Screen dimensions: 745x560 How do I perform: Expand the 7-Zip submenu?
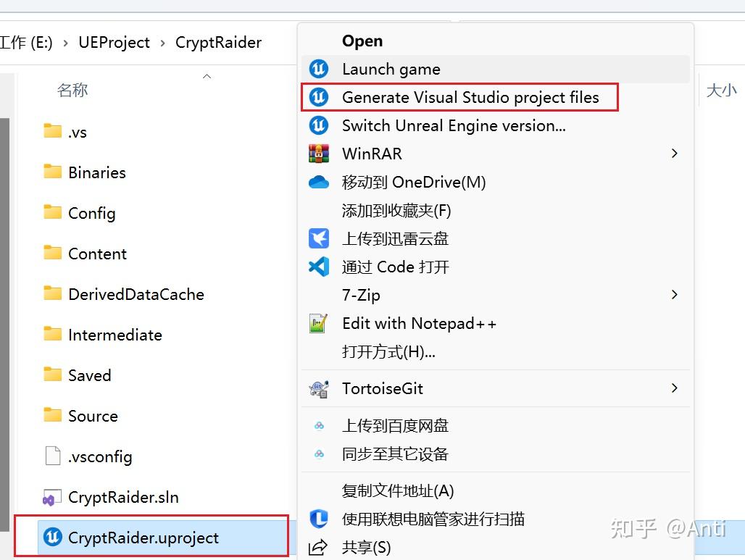674,295
